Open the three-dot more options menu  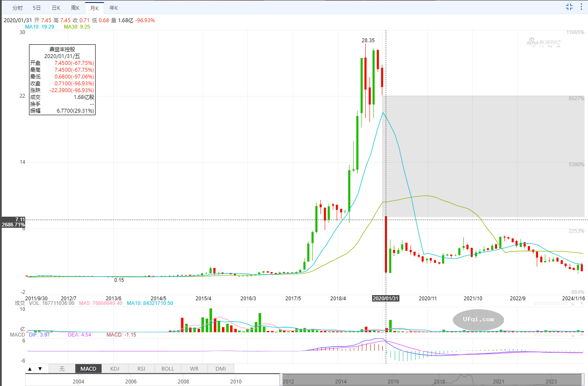pos(581,7)
